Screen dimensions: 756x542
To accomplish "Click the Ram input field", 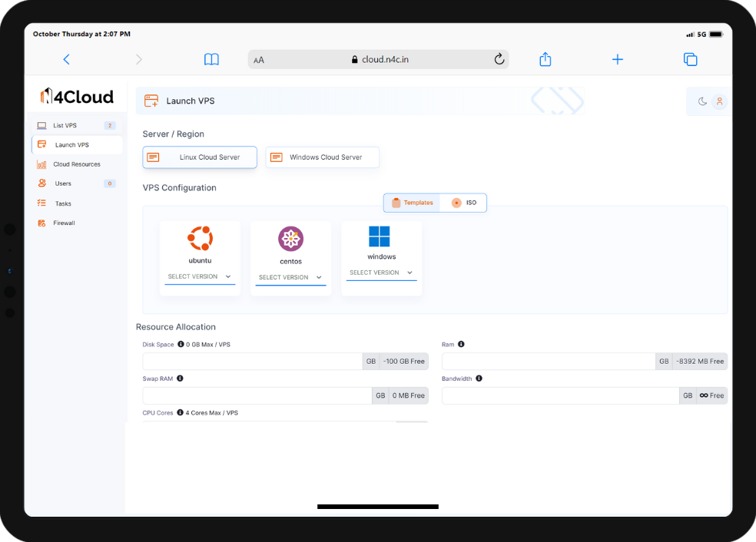I will pos(549,362).
